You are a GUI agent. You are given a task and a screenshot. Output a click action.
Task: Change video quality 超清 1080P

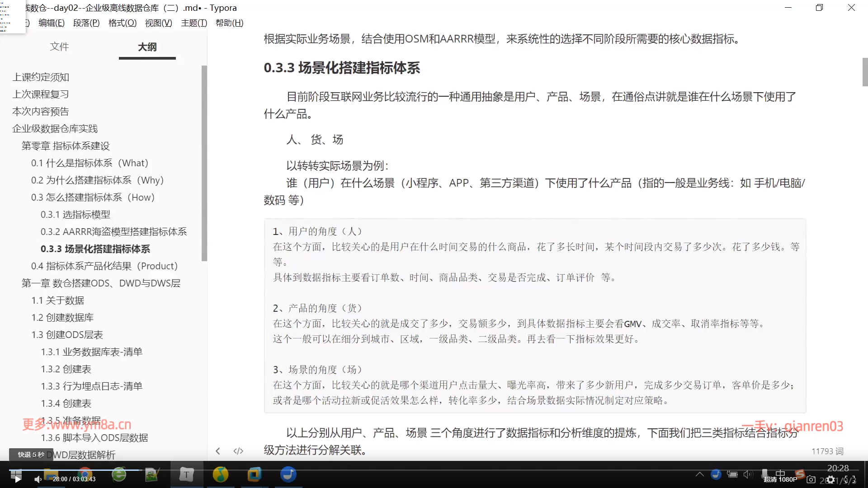click(780, 479)
